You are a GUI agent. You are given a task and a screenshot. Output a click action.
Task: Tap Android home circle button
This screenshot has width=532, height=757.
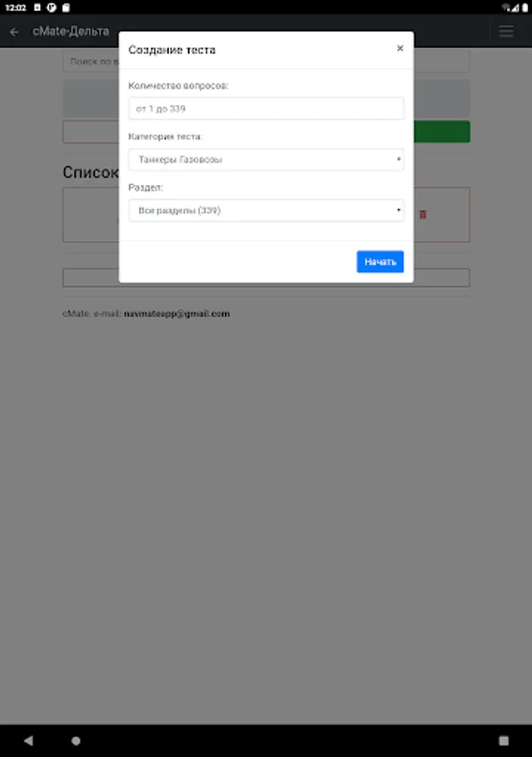[x=76, y=740]
